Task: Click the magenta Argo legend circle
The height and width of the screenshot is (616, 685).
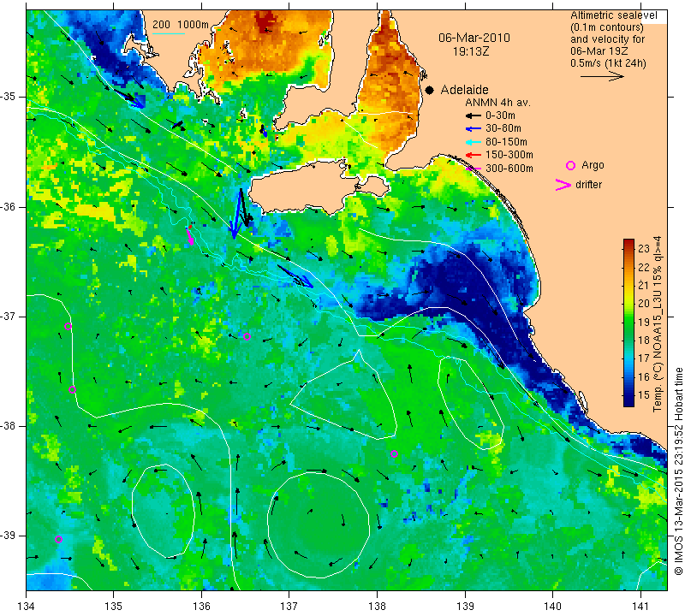Action: [570, 165]
